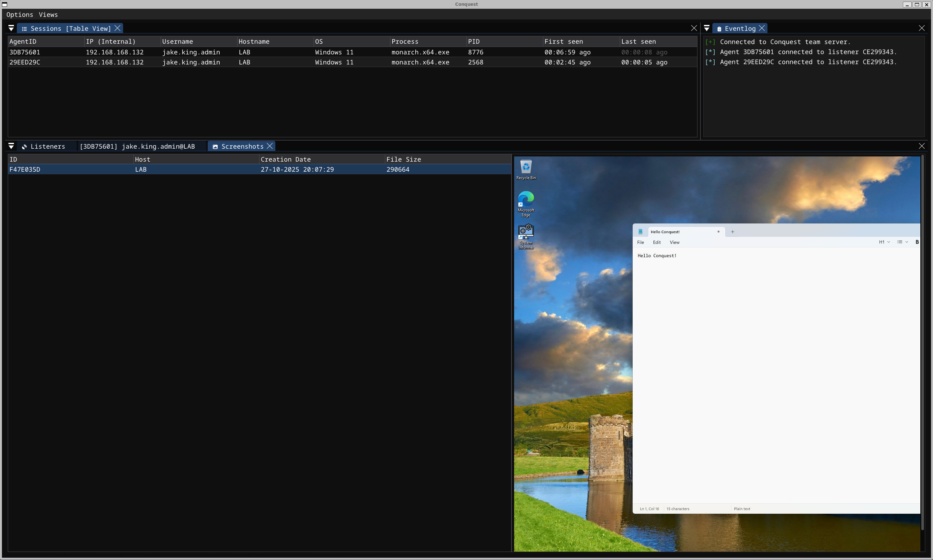Switch to the Listeners tab
Screen dimensions: 933x560
pos(48,146)
